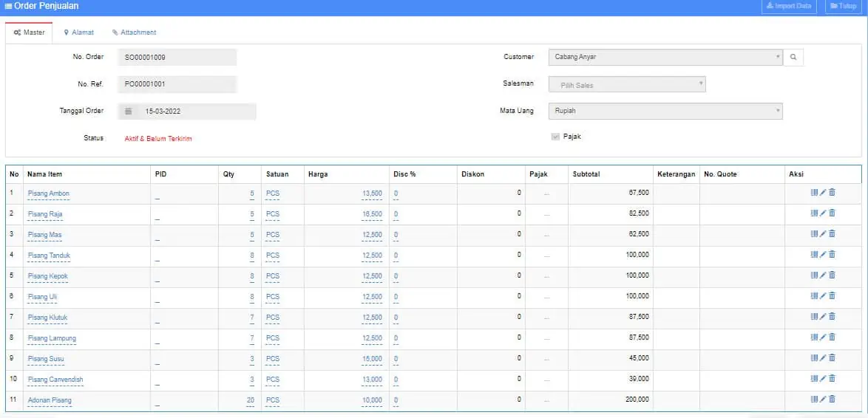Delete the Adonan Pisang row
868x418 pixels.
coord(832,400)
